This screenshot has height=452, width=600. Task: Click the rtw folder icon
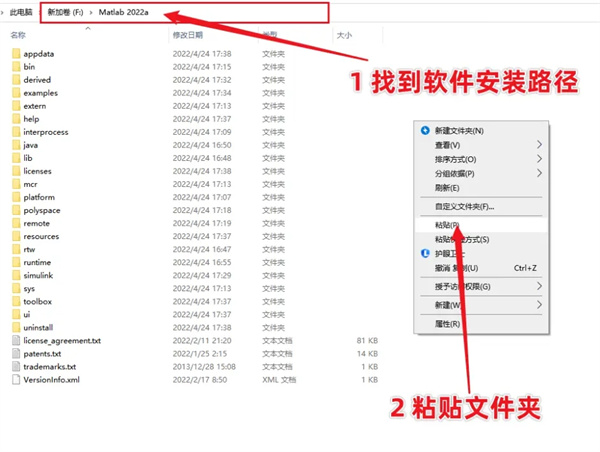16,249
